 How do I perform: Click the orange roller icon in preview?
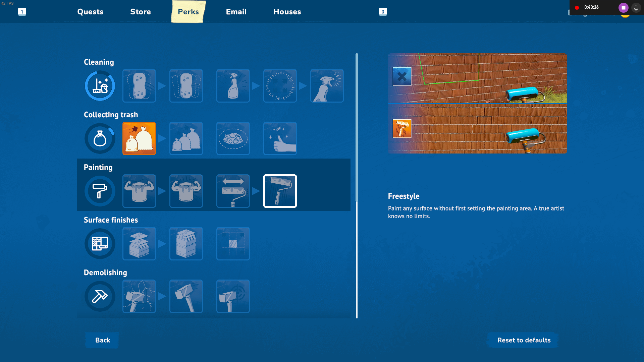point(402,129)
